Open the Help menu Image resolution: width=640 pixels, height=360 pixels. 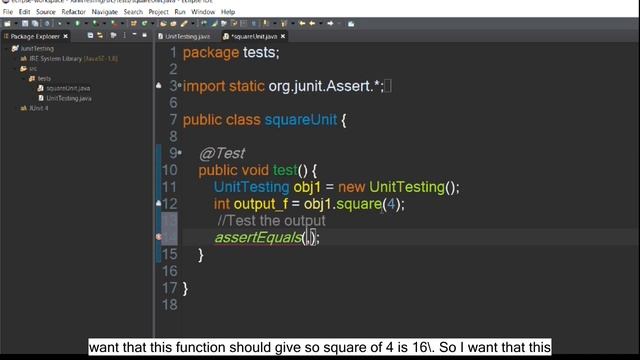coord(228,12)
